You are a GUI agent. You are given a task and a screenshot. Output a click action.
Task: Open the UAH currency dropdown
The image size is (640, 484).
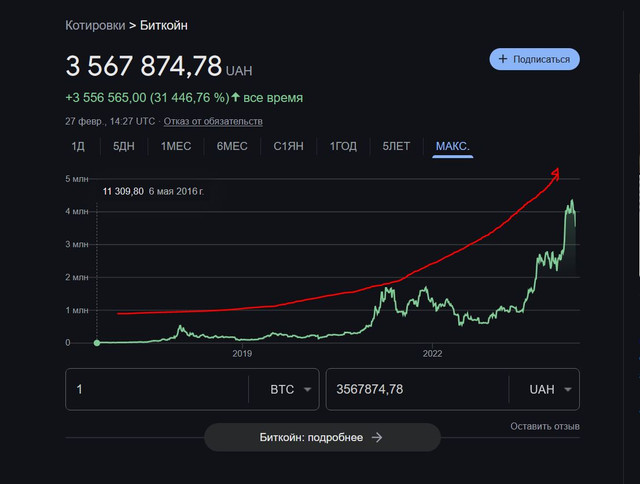click(550, 389)
